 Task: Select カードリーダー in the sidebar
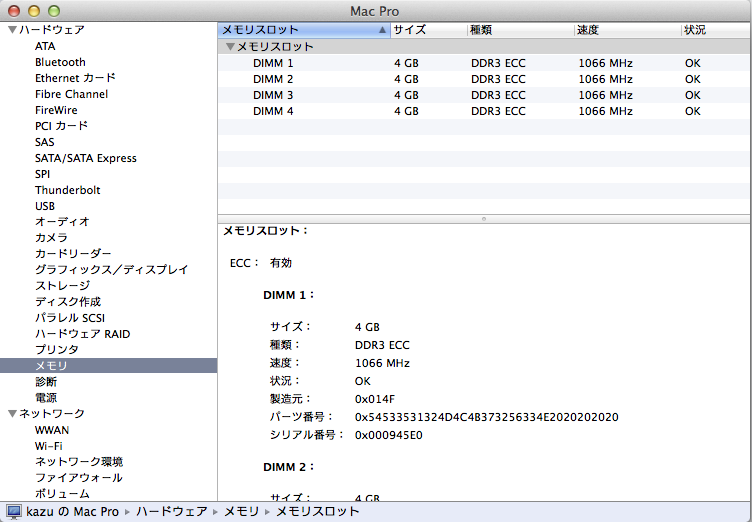tap(73, 253)
